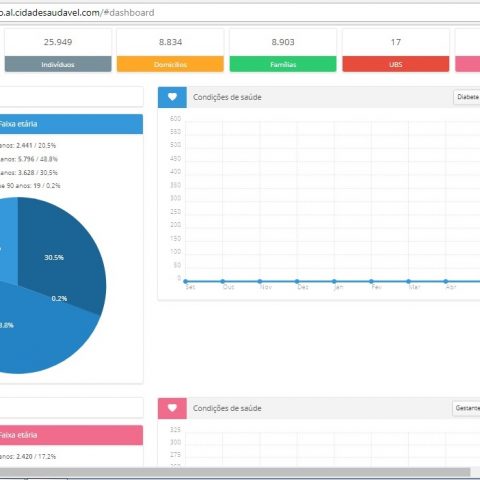The width and height of the screenshot is (480, 480).
Task: Click the 17 UBS count
Action: pos(396,42)
